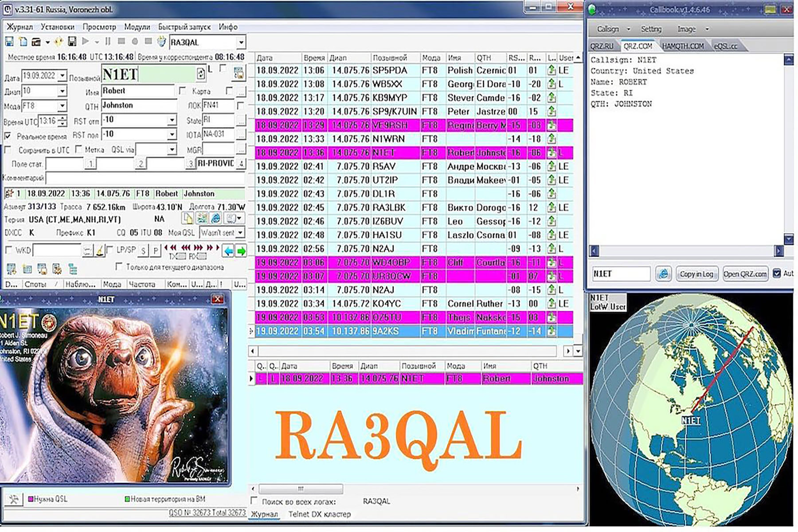The image size is (798, 532).
Task: Click green status icon in Callbook title bar
Action: (x=593, y=9)
